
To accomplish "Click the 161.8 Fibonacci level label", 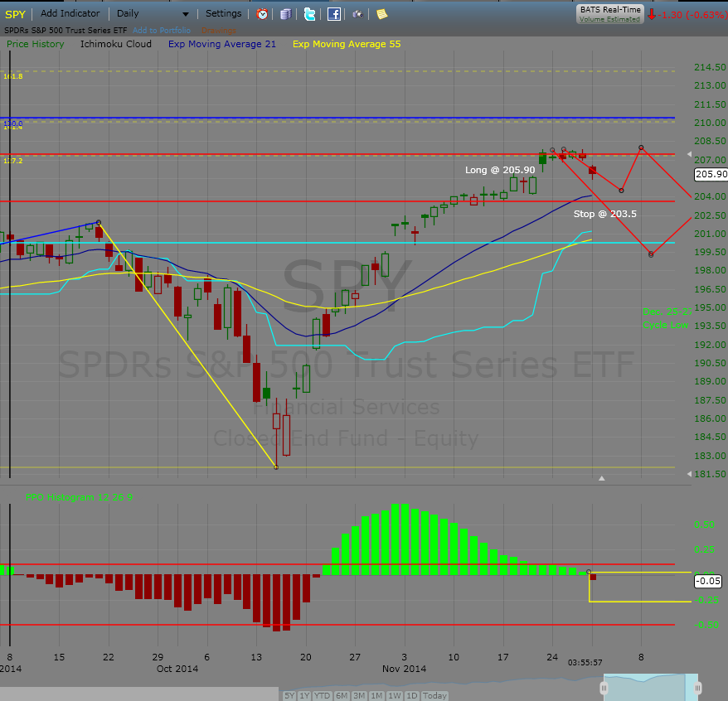I will (13, 76).
